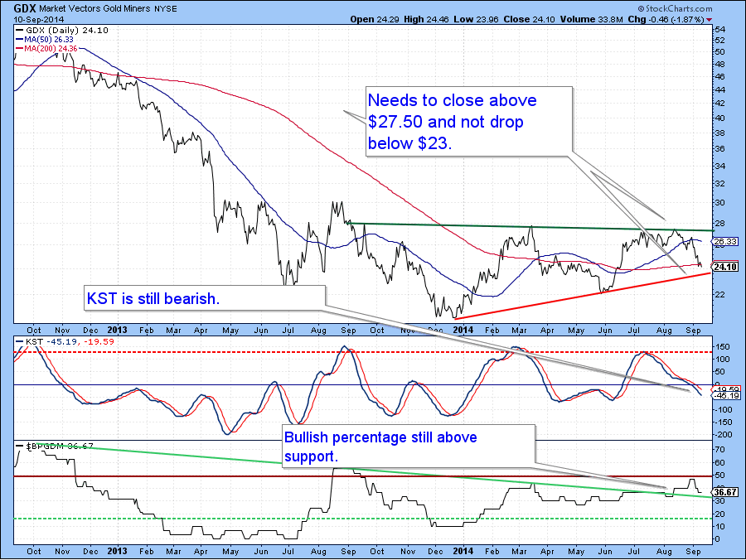Click the -200 KST axis label
The image size is (746, 560).
click(x=724, y=435)
